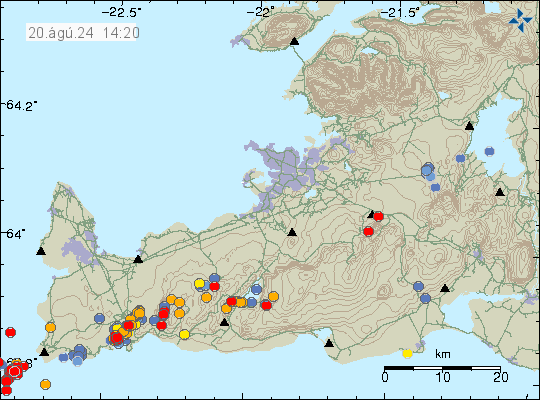
Task: Click the station triangle on the south coast bay
Action: (329, 343)
